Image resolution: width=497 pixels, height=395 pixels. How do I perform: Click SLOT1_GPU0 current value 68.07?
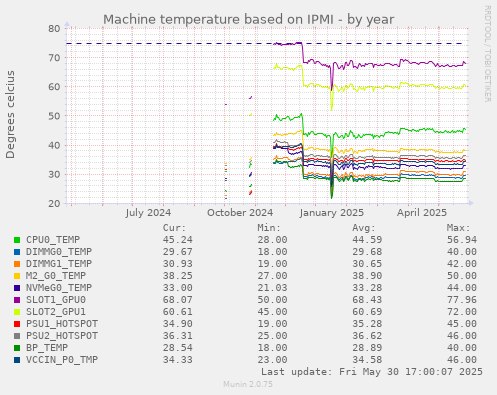178,300
